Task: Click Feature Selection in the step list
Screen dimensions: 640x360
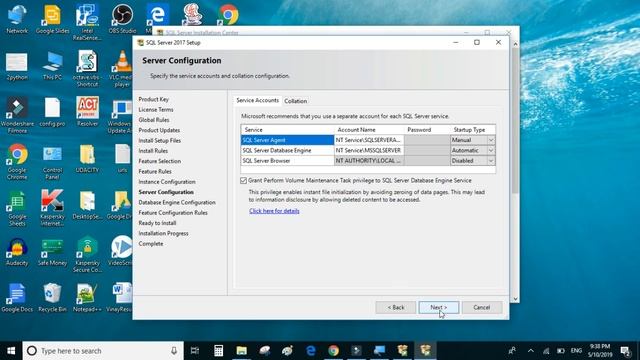Action: pos(160,161)
